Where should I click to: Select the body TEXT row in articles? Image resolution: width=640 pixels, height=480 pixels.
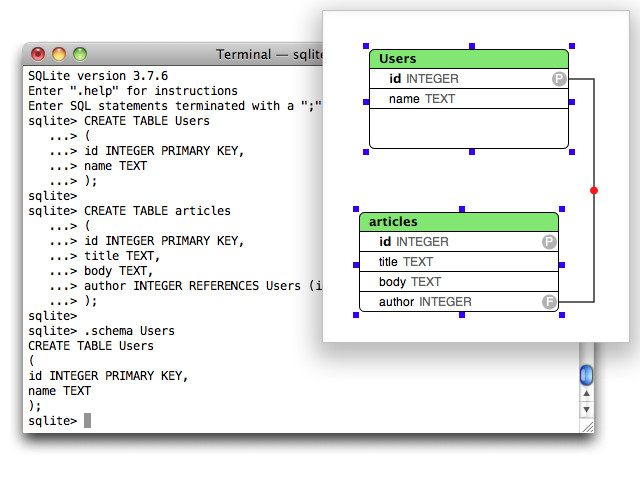click(x=459, y=282)
